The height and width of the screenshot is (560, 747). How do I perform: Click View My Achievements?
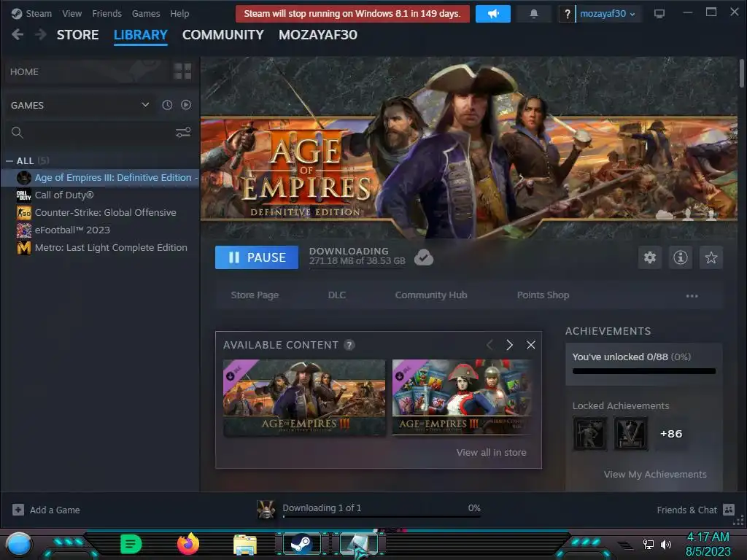pyautogui.click(x=655, y=474)
